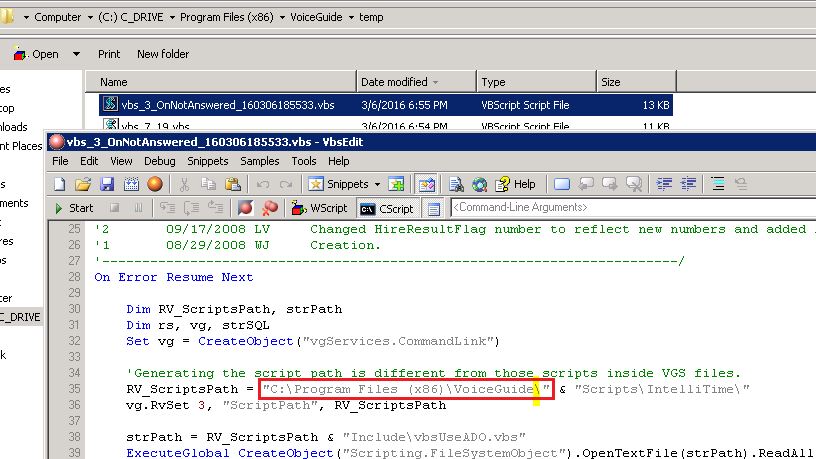
Task: Click the Save All toolbar icon
Action: coord(131,184)
